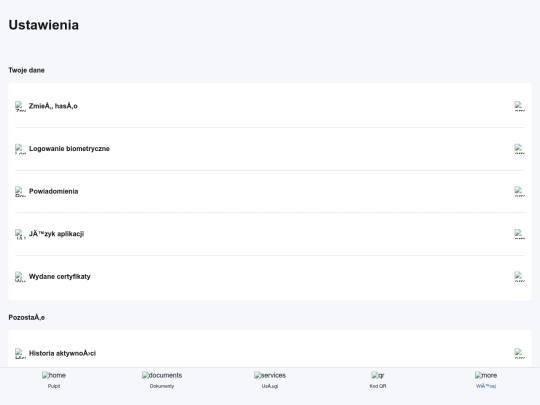Open arrow at right of Wydane certyfikaty row
The image size is (540, 405).
520,277
